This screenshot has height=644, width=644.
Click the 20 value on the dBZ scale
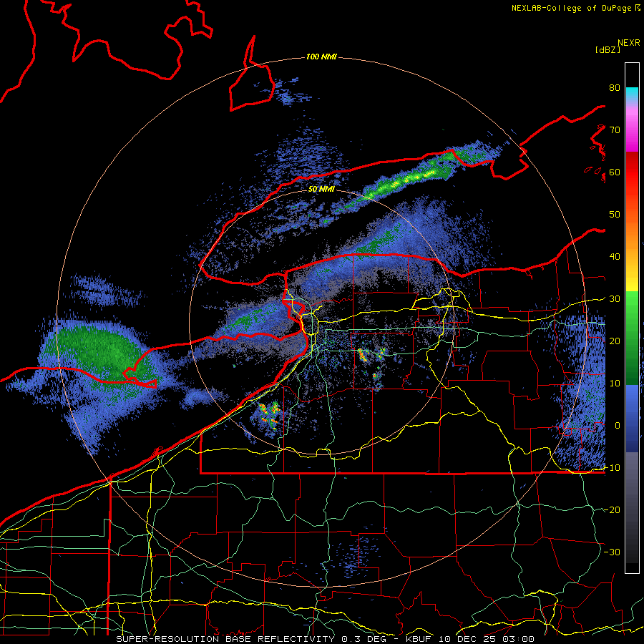pyautogui.click(x=615, y=341)
